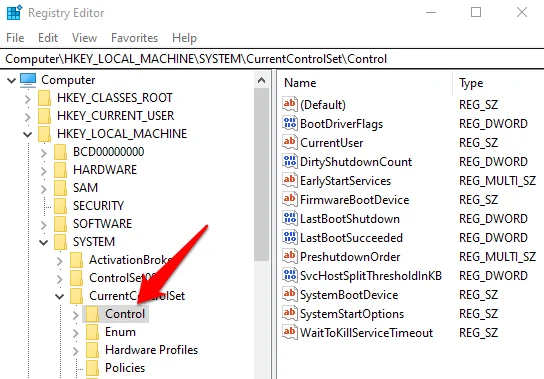Open the File menu

coord(15,37)
